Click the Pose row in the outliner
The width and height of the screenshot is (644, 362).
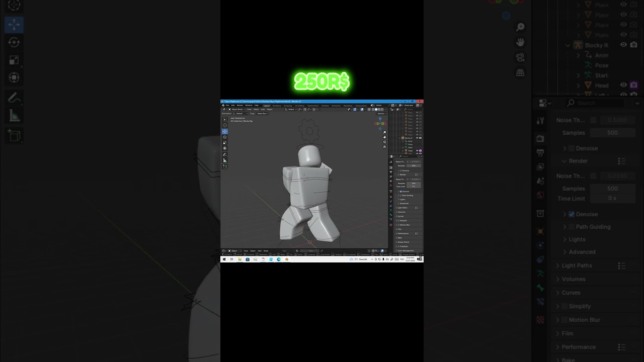(410, 144)
